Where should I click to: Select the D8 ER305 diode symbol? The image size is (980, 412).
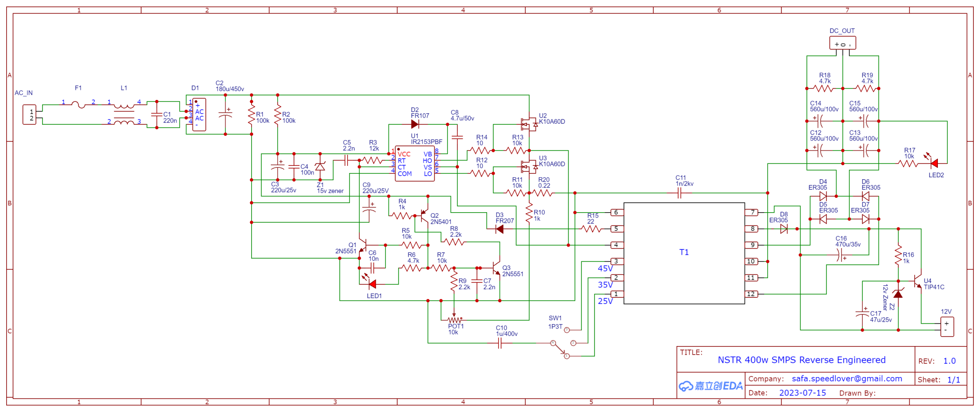[x=784, y=229]
